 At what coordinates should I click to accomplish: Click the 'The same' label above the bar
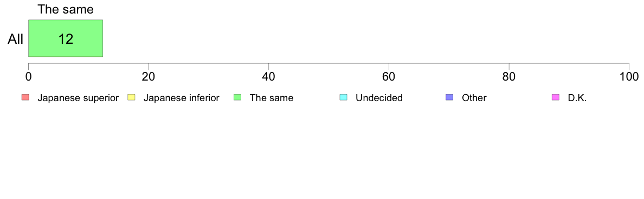point(66,9)
